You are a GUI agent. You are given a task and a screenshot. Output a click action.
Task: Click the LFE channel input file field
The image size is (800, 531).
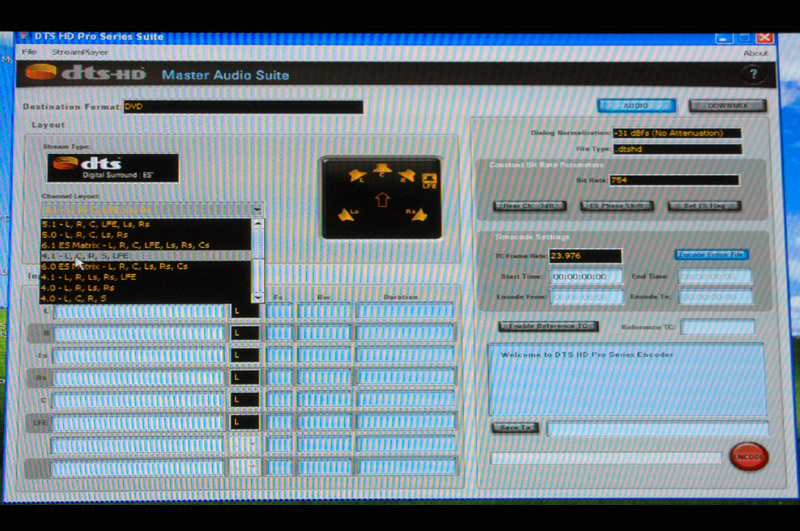point(138,422)
